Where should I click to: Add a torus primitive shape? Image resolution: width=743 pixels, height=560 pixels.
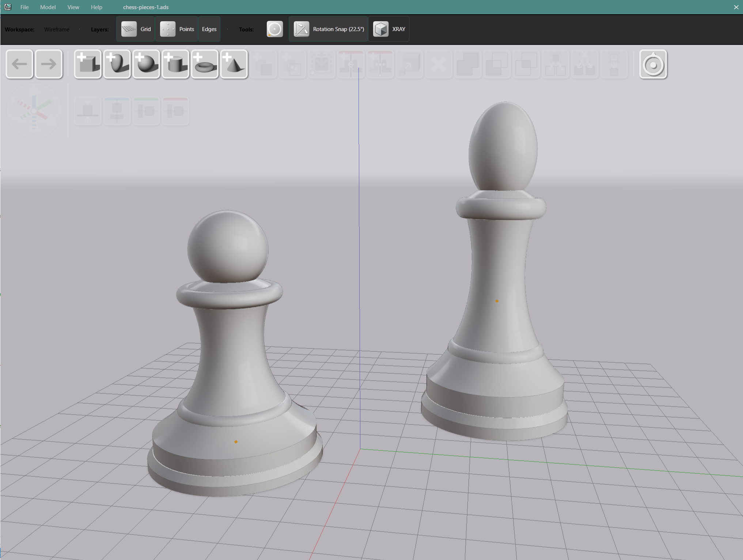[204, 64]
